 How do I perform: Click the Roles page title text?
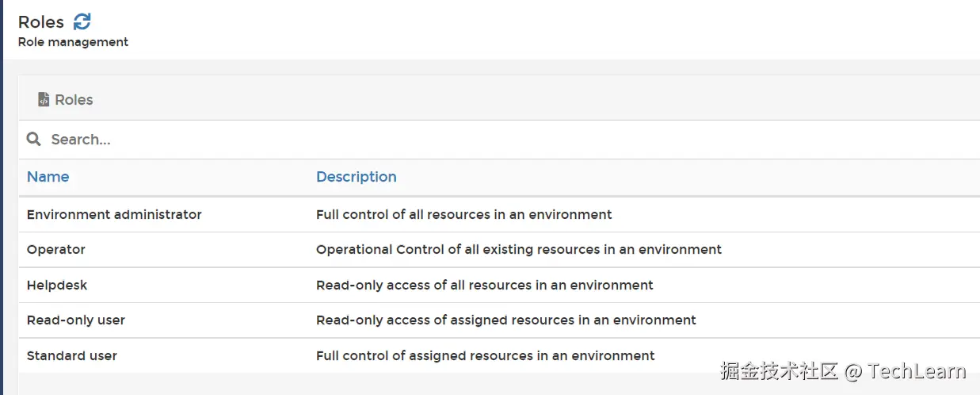(x=41, y=22)
